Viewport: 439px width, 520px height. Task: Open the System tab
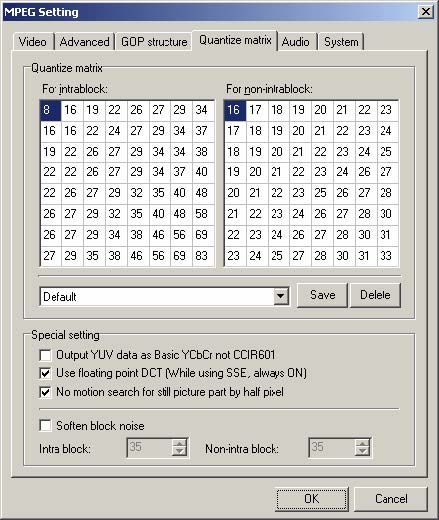tap(341, 42)
